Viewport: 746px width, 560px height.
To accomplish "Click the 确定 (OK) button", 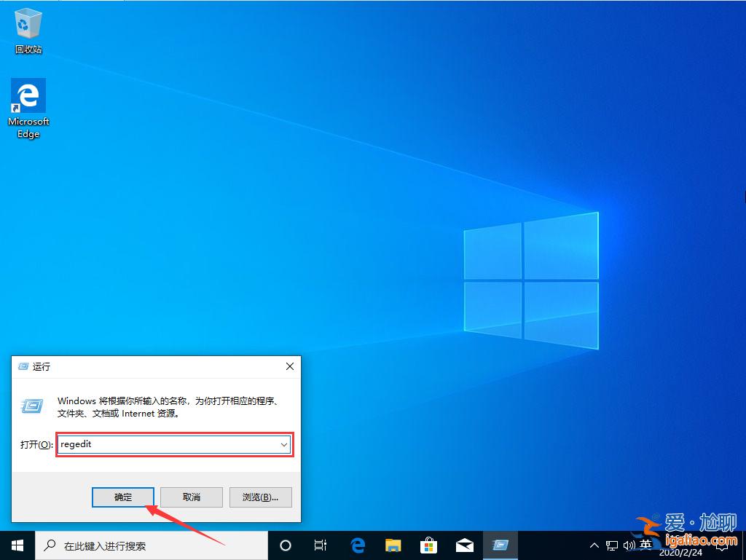I will point(122,497).
